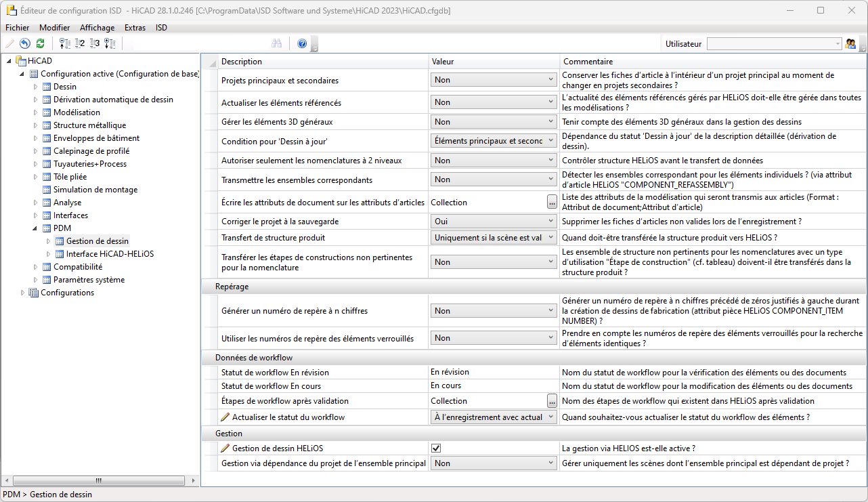
Task: Click the blue undo arrow toolbar icon
Action: tap(25, 43)
